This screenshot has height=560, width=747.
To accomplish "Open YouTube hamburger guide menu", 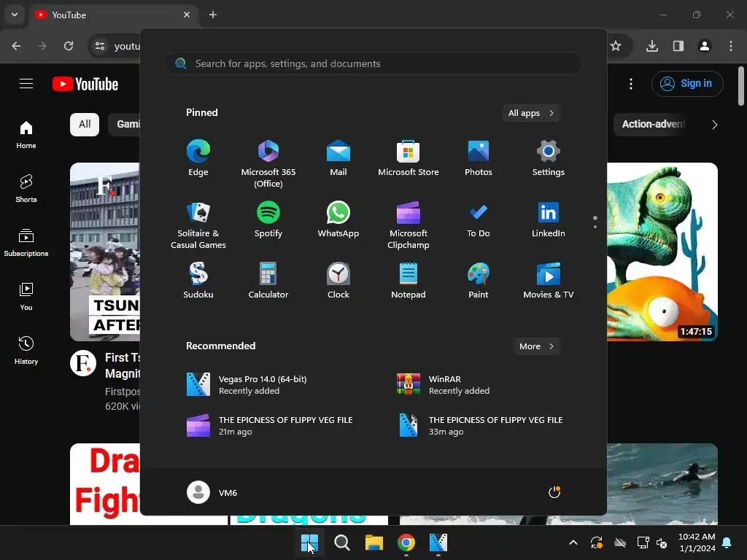I will (26, 84).
